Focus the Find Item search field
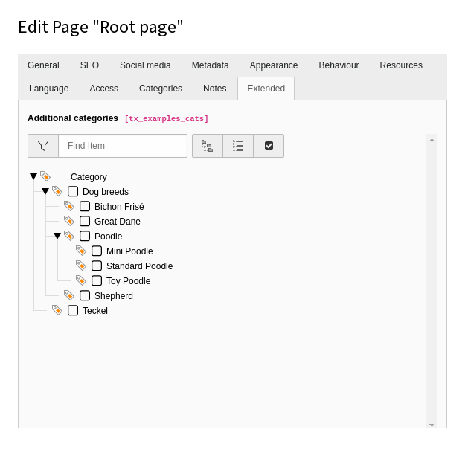 [123, 146]
